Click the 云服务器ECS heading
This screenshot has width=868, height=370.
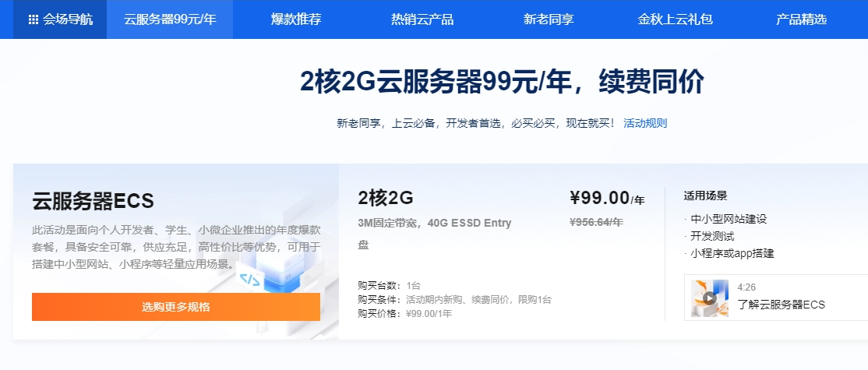point(94,201)
